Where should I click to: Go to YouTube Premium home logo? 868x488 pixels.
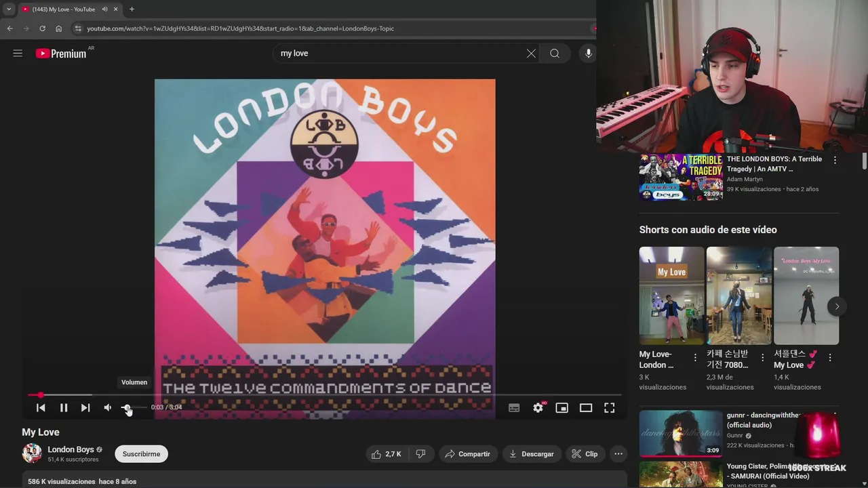[x=61, y=54]
